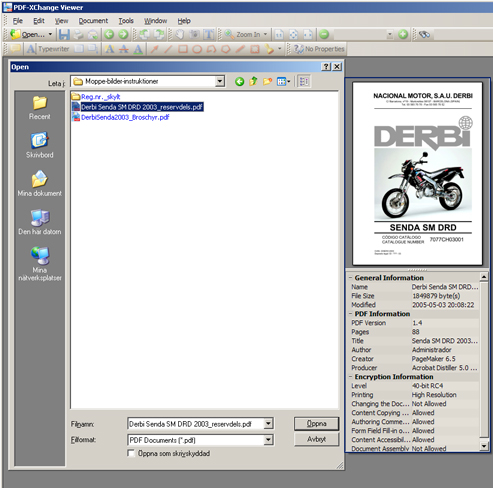Create new folder in Open dialog
Viewport: 493px width, 488px height.
pyautogui.click(x=267, y=81)
